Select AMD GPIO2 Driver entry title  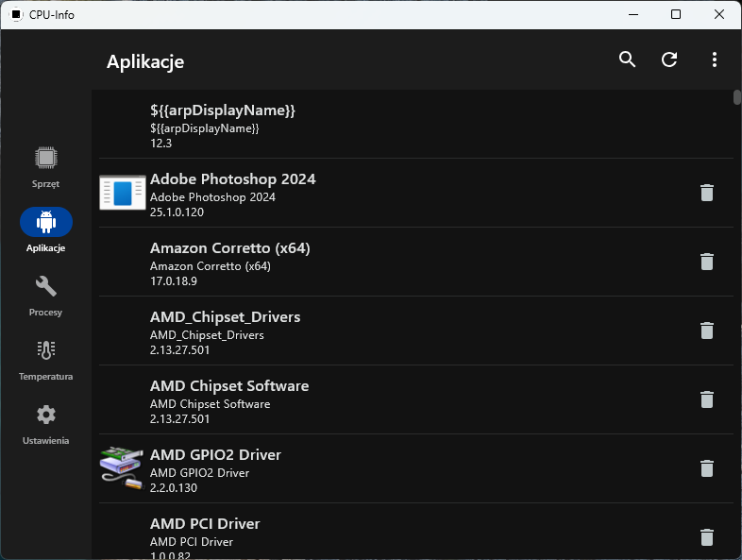[215, 455]
